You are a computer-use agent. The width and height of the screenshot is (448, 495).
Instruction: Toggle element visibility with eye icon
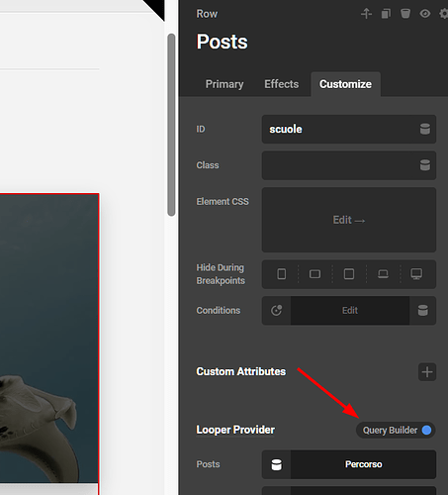click(425, 14)
